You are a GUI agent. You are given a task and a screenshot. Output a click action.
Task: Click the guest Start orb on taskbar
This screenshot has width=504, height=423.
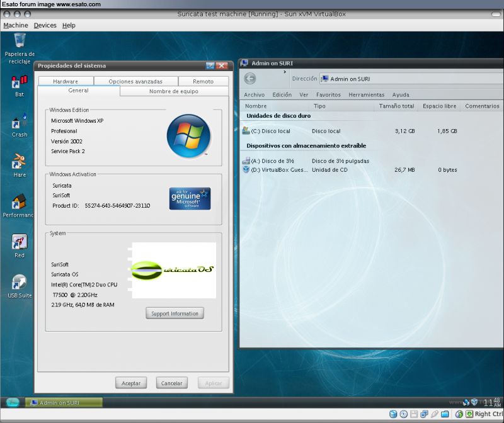pos(13,402)
